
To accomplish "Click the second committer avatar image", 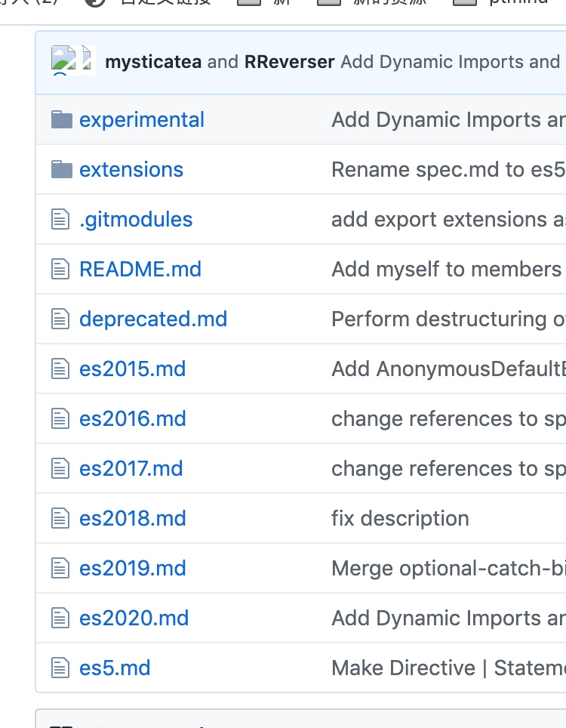I will (88, 60).
